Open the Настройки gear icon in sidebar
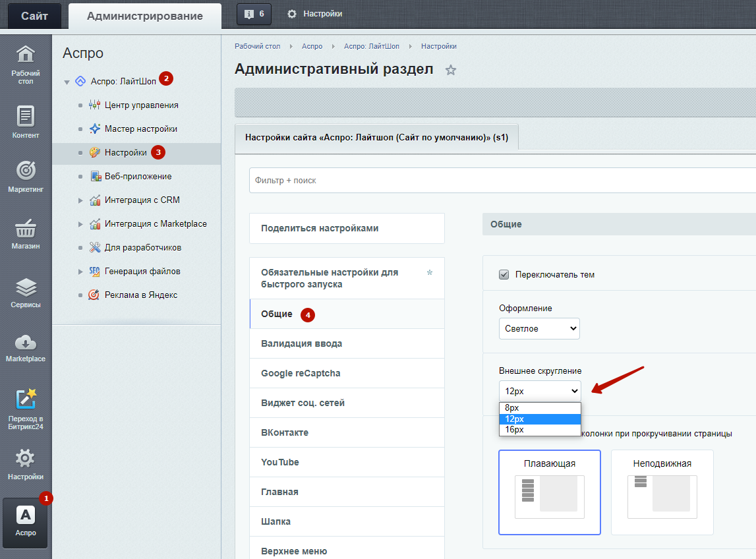Image resolution: width=756 pixels, height=559 pixels. tap(26, 458)
